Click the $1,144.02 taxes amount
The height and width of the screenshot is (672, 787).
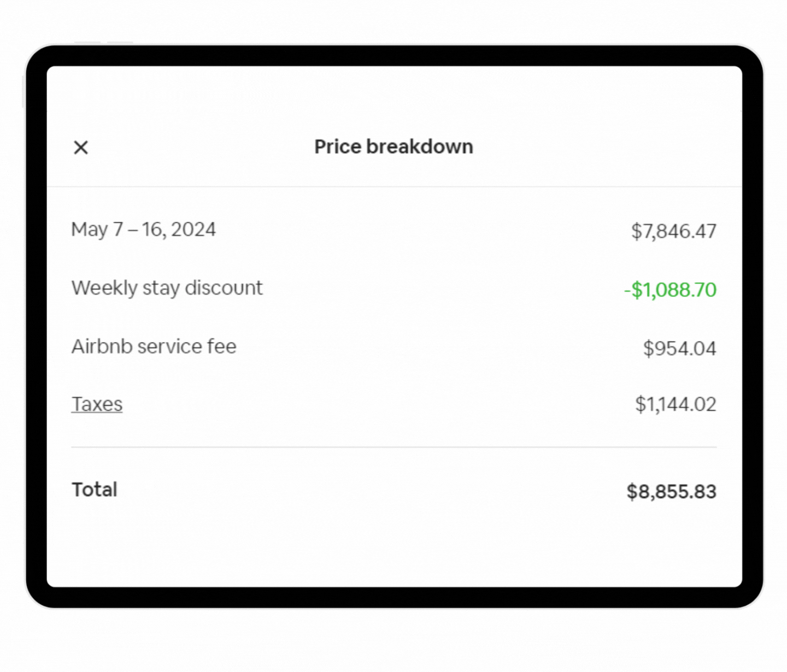(x=676, y=404)
